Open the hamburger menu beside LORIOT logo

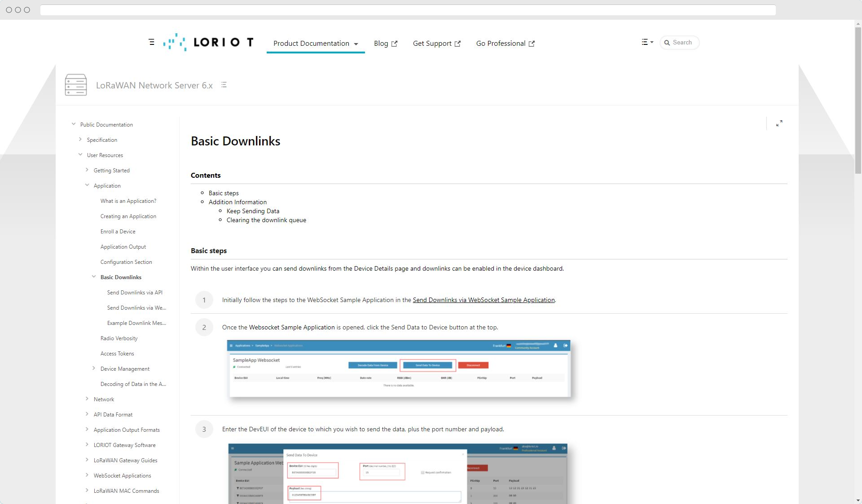point(151,42)
